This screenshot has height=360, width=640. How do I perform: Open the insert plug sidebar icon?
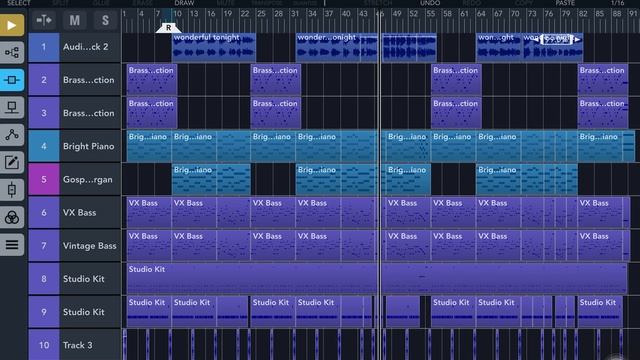pyautogui.click(x=12, y=190)
